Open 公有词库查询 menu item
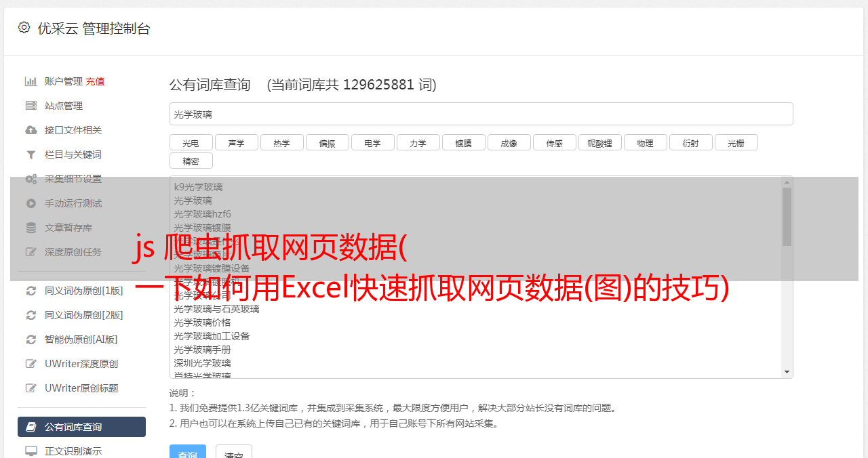The height and width of the screenshot is (458, 868). 81,427
